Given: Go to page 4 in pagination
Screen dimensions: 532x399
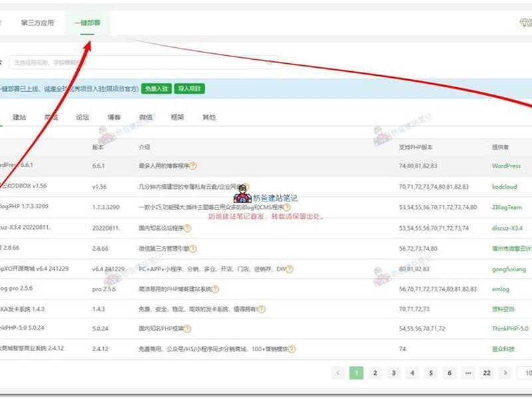Looking at the screenshot, I should pos(412,373).
